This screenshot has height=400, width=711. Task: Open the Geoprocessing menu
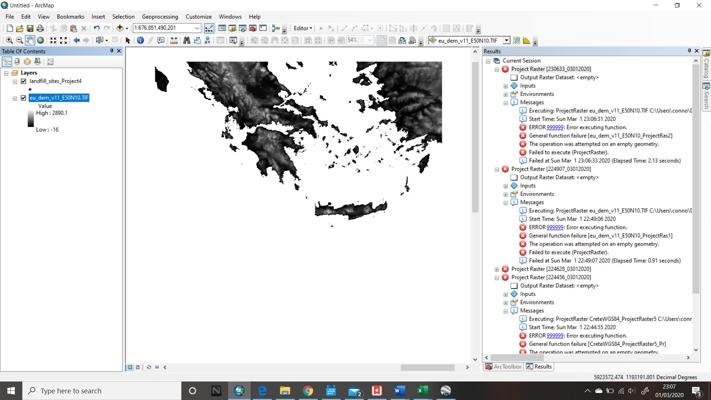pyautogui.click(x=160, y=17)
